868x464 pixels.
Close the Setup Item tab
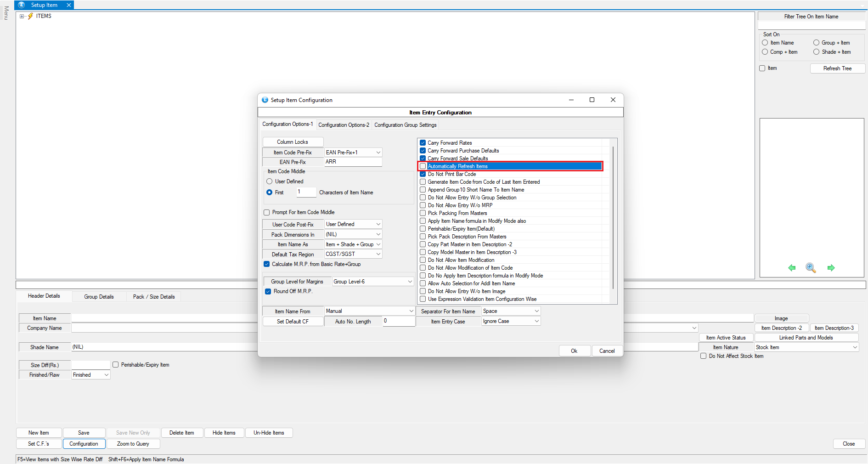(x=69, y=5)
